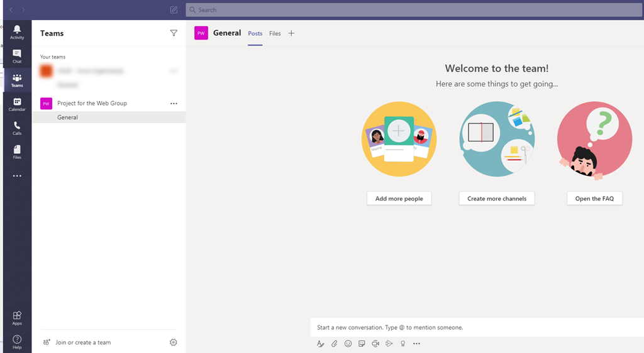Open Chat from the left rail
The width and height of the screenshot is (644, 353).
tap(17, 56)
